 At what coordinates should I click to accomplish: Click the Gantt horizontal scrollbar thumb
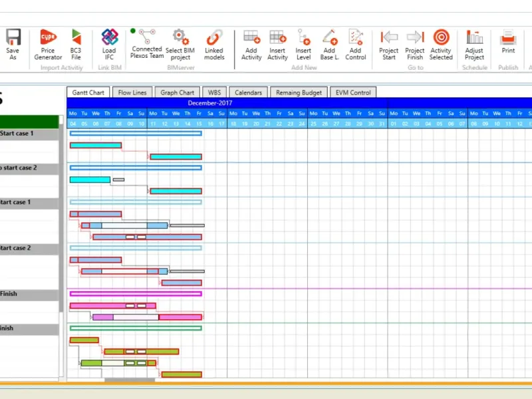(130, 380)
